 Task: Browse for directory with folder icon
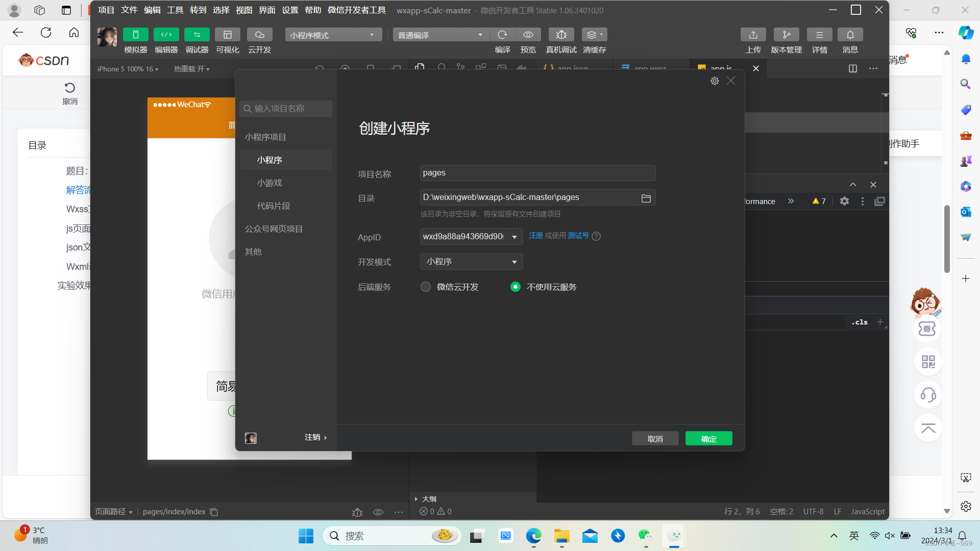click(646, 198)
